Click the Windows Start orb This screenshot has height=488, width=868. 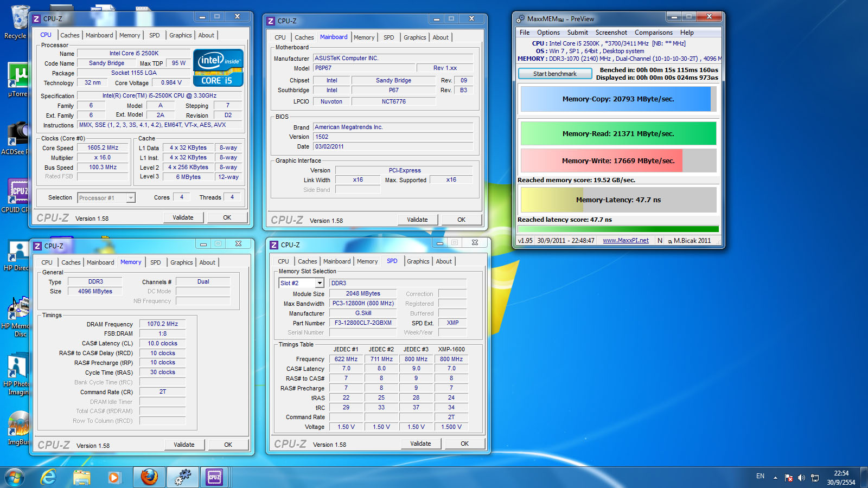(x=15, y=477)
